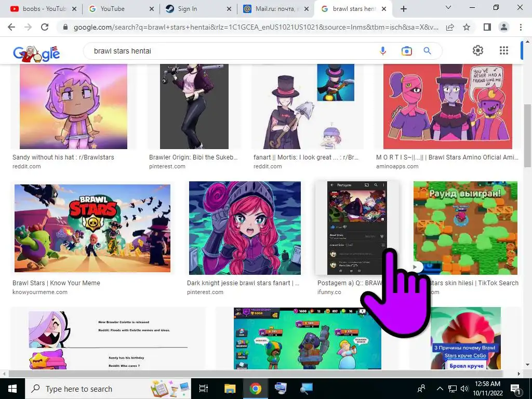
Task: Open the three-character red background thumbnail
Action: click(x=447, y=106)
